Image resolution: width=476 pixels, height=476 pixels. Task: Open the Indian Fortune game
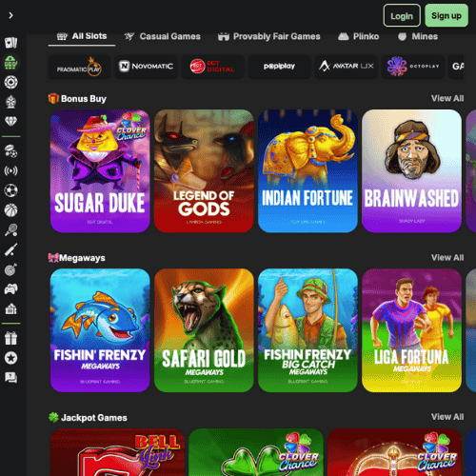(307, 171)
